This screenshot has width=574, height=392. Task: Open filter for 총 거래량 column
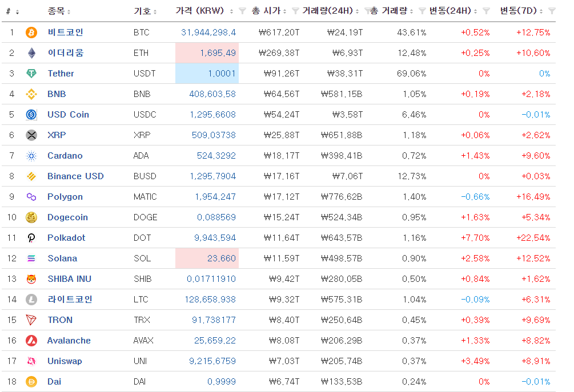pyautogui.click(x=422, y=11)
